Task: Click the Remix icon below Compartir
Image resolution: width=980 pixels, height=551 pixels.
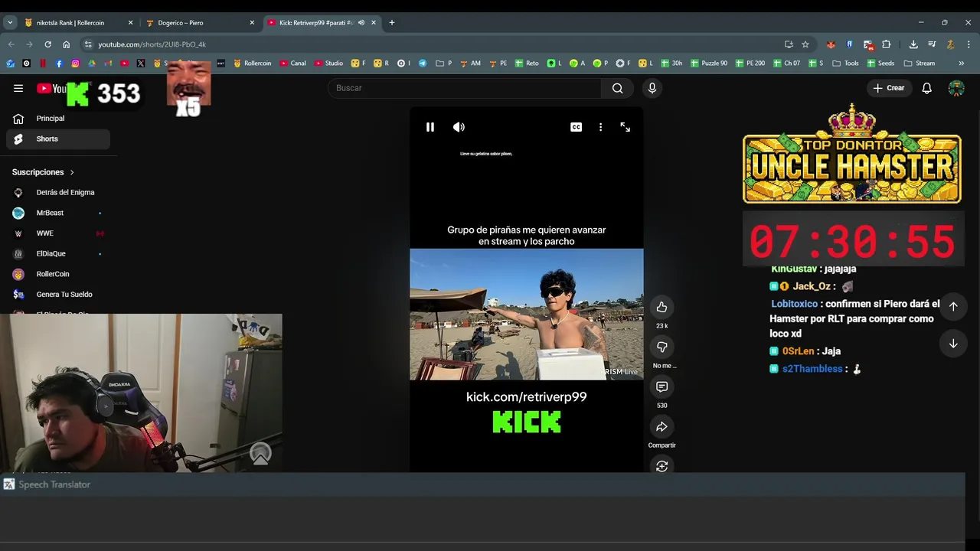Action: coord(661,466)
